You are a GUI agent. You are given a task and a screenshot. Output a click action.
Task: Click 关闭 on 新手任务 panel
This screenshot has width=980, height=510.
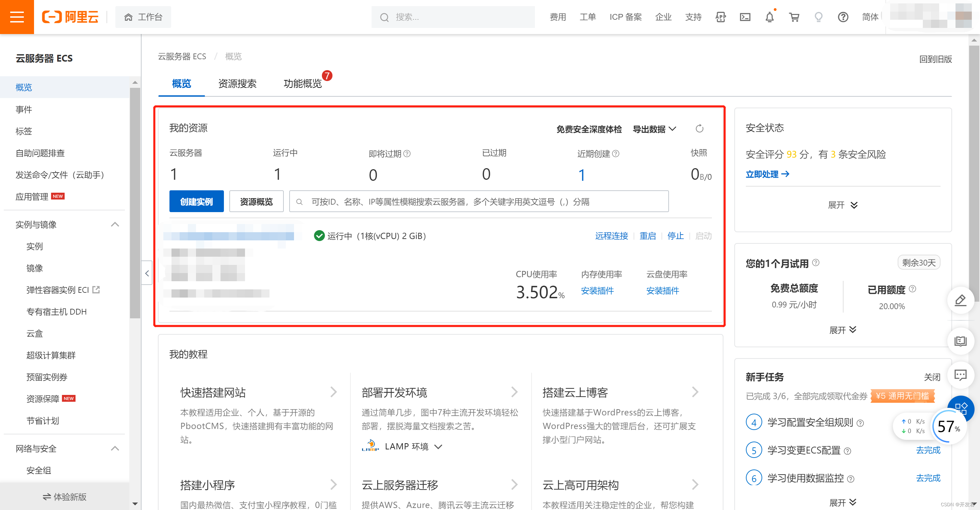(x=932, y=377)
